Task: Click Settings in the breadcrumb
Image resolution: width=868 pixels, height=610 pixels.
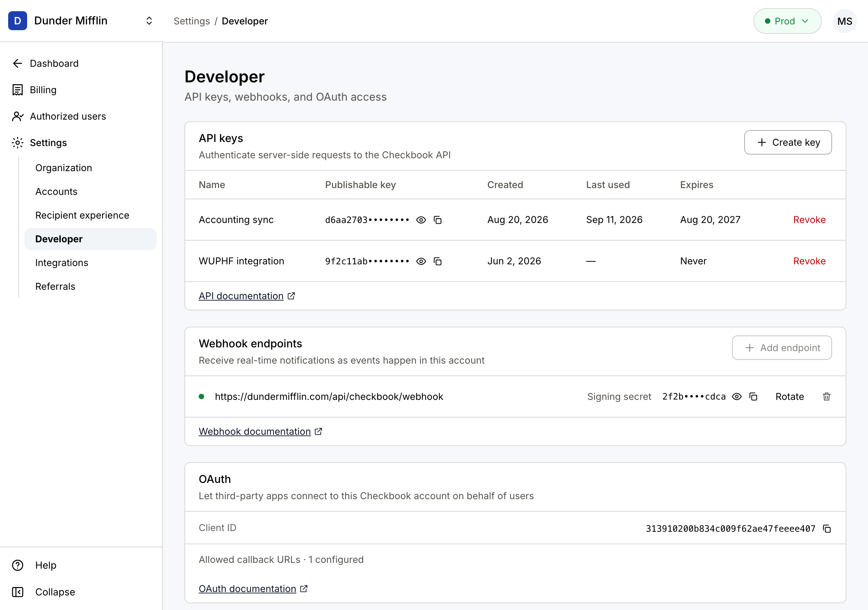Action: (x=192, y=21)
